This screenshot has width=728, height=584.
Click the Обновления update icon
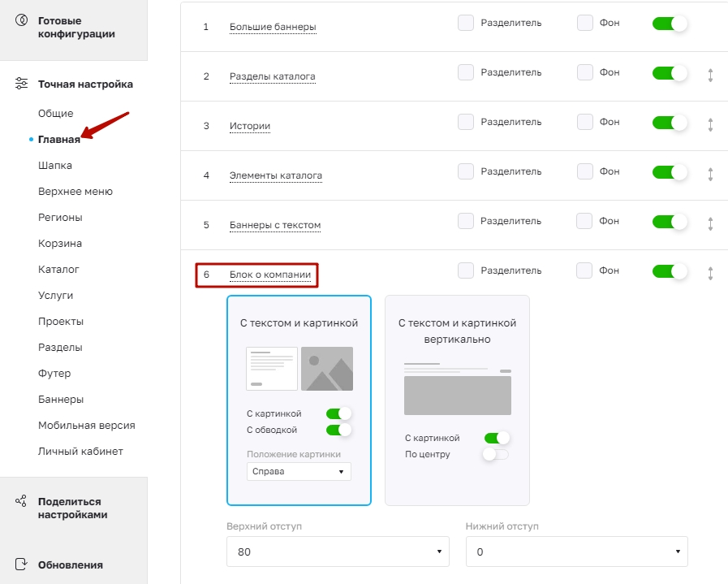(21, 564)
